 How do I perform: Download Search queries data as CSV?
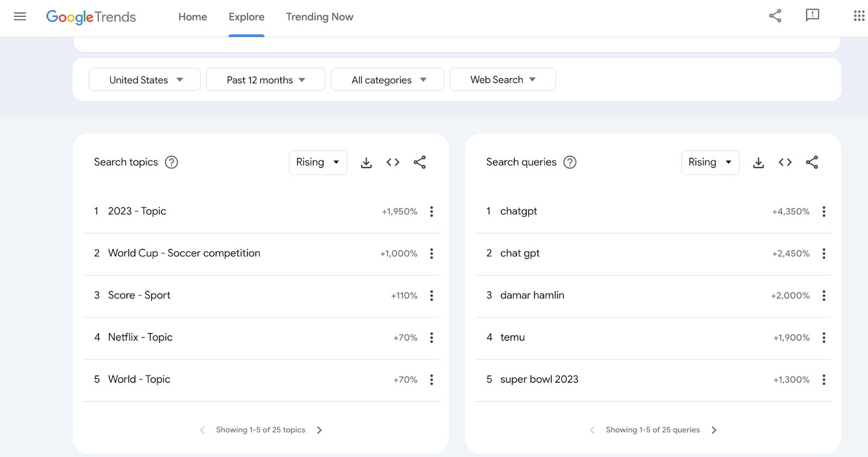758,162
